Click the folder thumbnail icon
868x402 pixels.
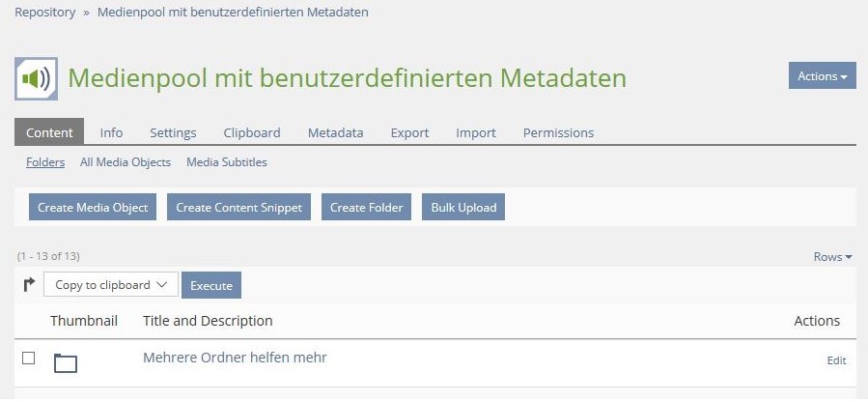point(66,362)
